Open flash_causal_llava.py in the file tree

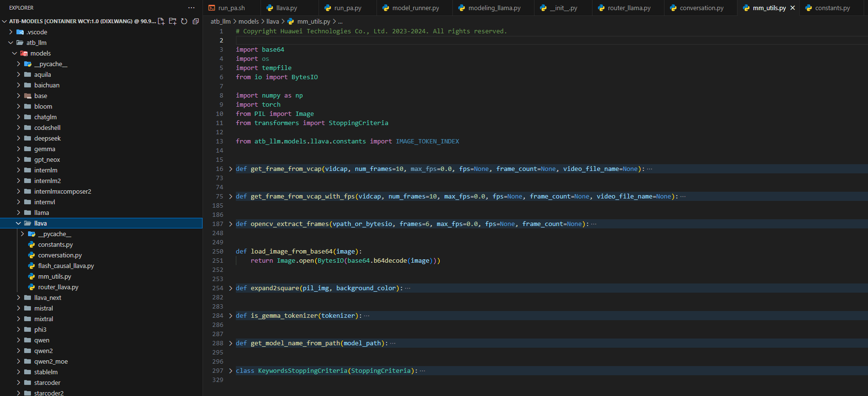tap(66, 266)
